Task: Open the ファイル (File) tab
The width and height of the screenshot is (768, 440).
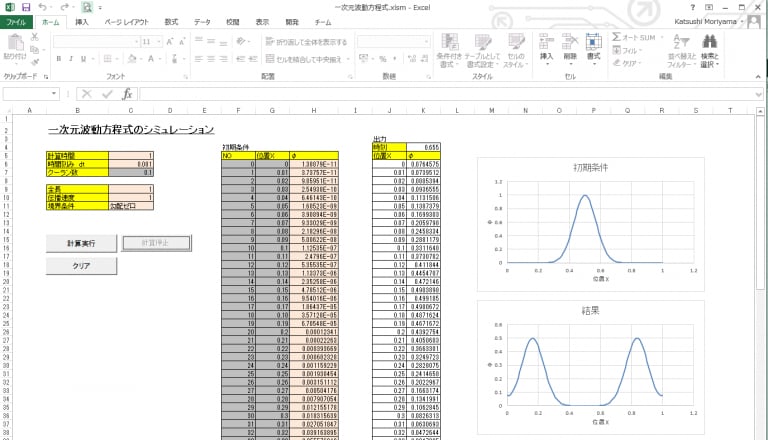Action: 16,22
